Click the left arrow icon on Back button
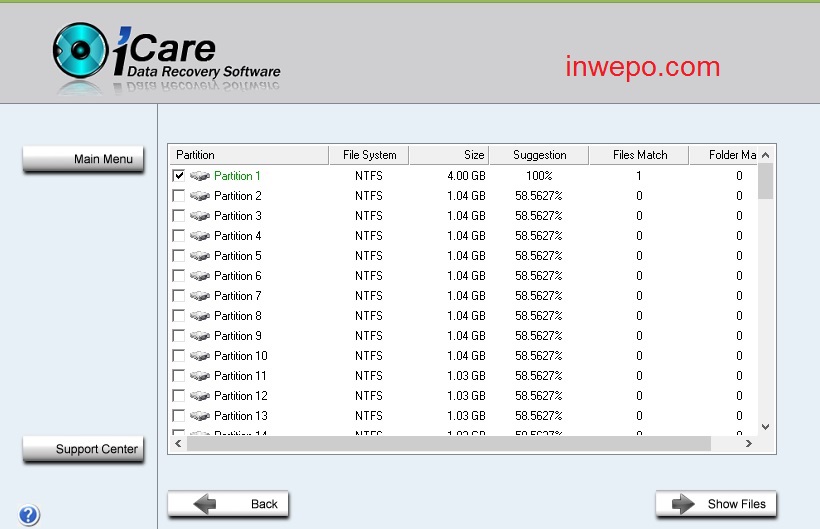The height and width of the screenshot is (529, 820). [205, 504]
